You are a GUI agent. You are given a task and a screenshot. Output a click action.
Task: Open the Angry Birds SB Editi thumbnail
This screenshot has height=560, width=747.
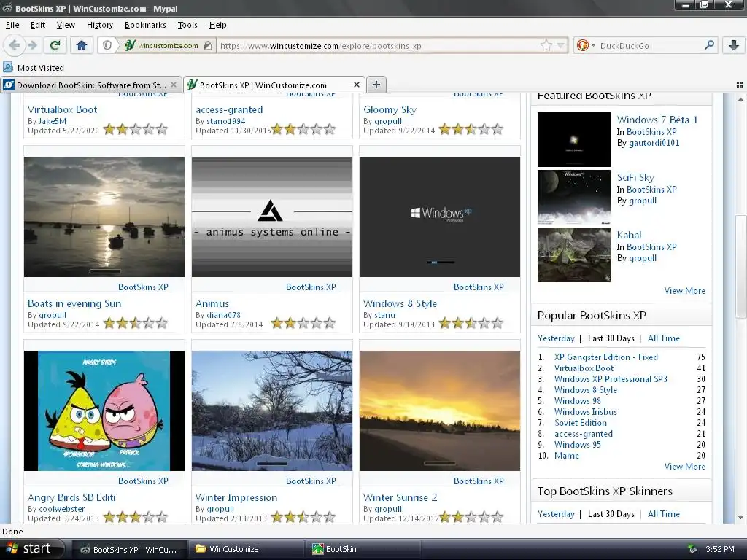point(104,411)
